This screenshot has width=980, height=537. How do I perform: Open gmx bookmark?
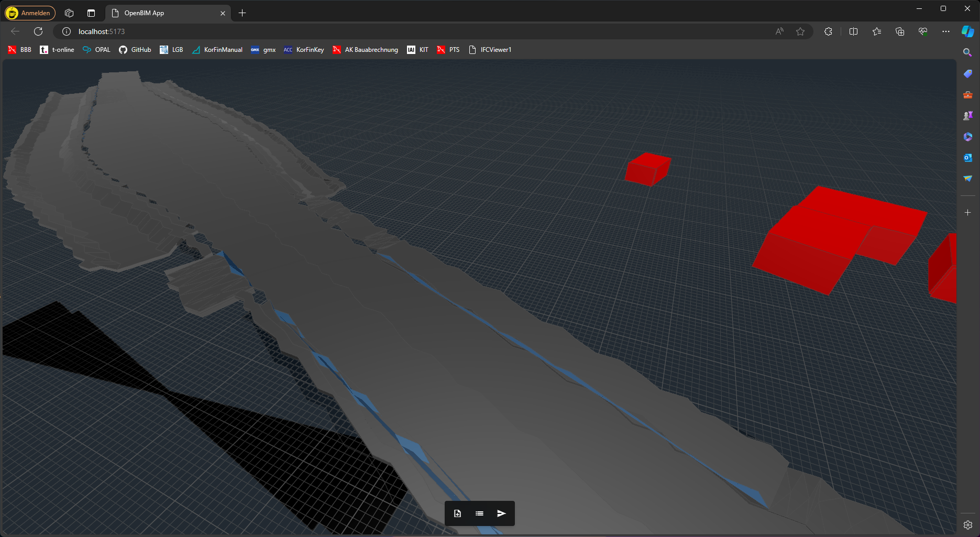point(263,50)
